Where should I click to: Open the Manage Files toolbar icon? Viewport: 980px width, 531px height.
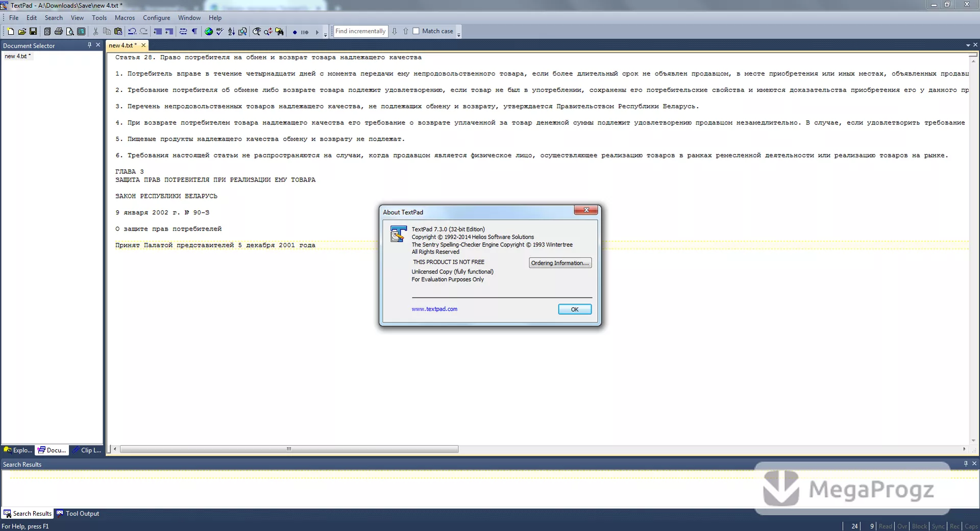47,32
